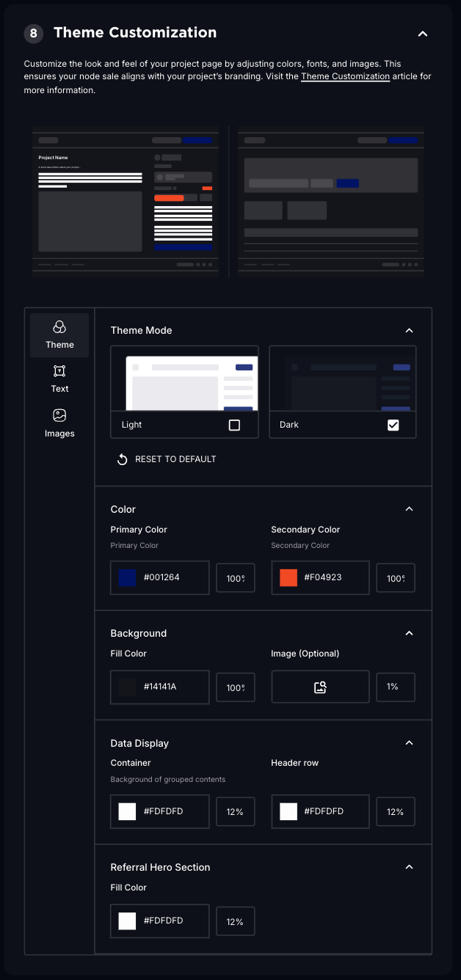Select the Light theme preview thumbnail
This screenshot has width=461, height=980.
point(184,379)
